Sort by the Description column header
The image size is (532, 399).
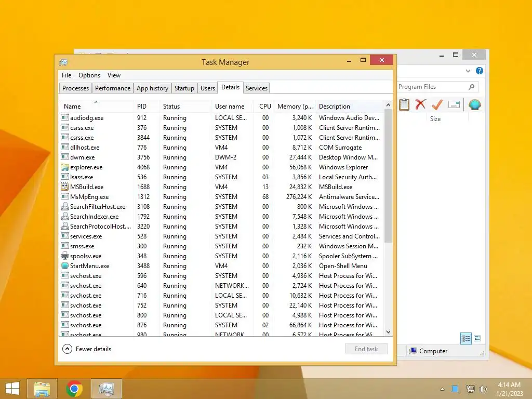(x=350, y=106)
